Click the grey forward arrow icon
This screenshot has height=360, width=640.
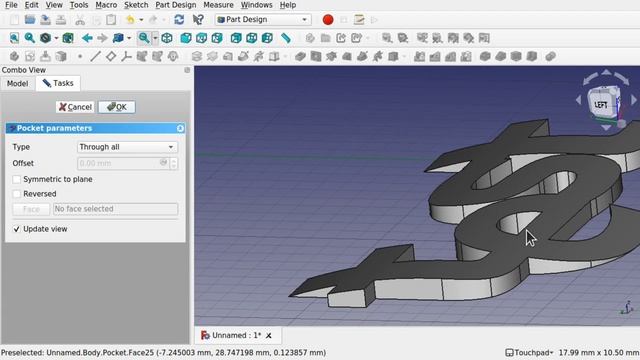pos(102,38)
